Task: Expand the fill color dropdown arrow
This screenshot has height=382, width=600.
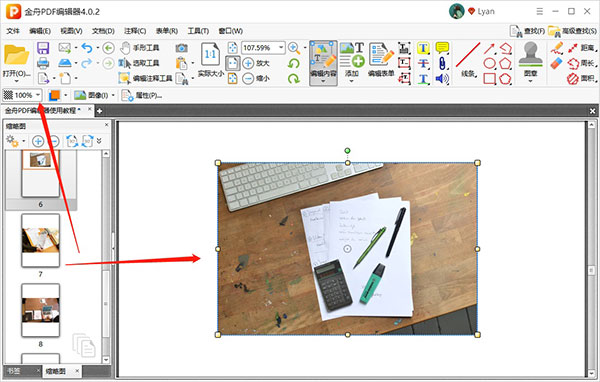Action: pyautogui.click(x=66, y=95)
